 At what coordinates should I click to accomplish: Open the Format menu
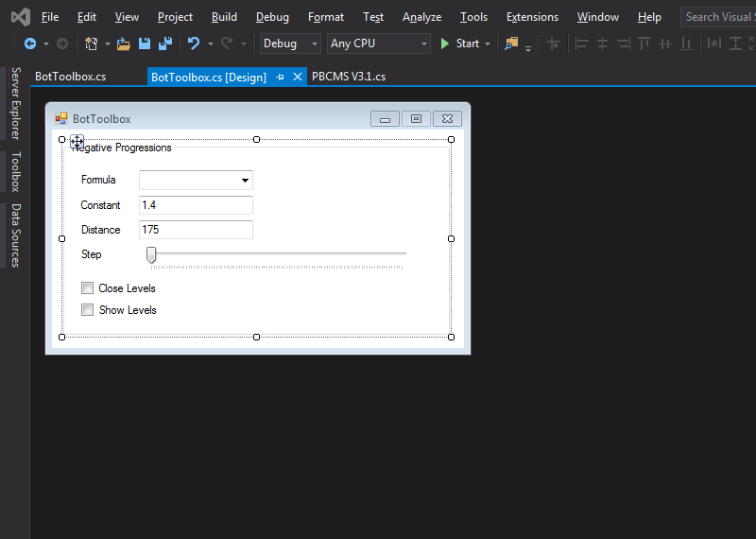pos(326,17)
